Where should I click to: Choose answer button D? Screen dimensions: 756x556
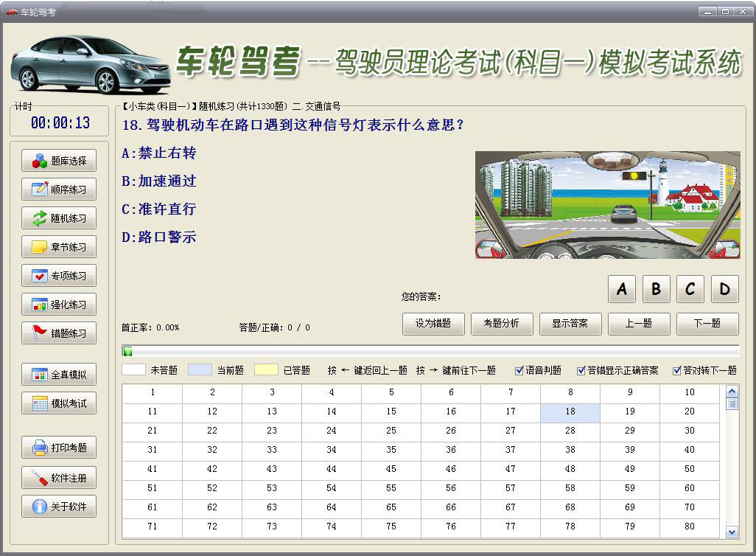coord(724,289)
